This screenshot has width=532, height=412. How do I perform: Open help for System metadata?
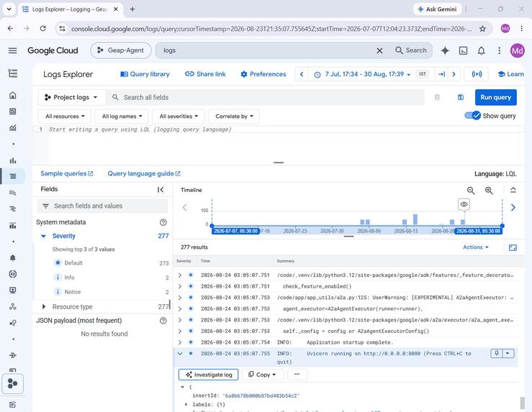tap(163, 222)
